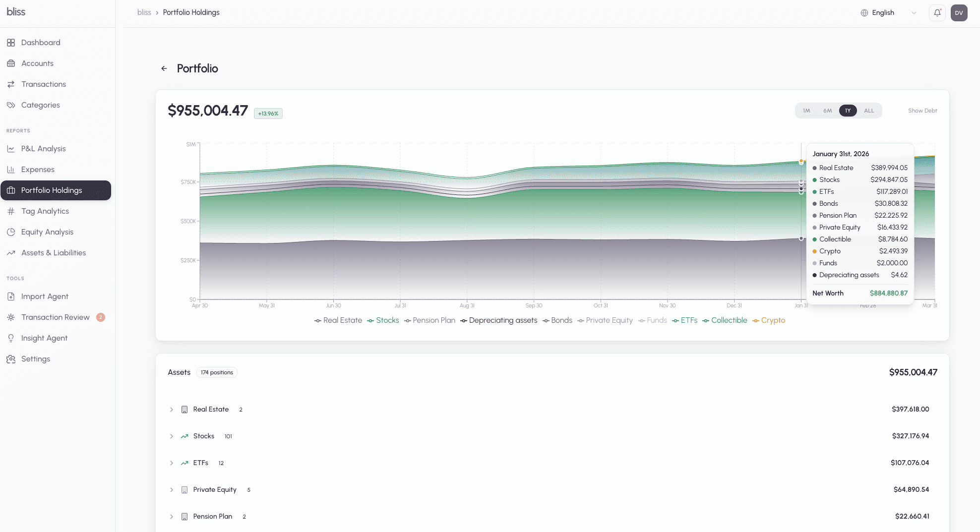Open the P&L Analysis report
Viewport: 980px width, 532px height.
[43, 148]
